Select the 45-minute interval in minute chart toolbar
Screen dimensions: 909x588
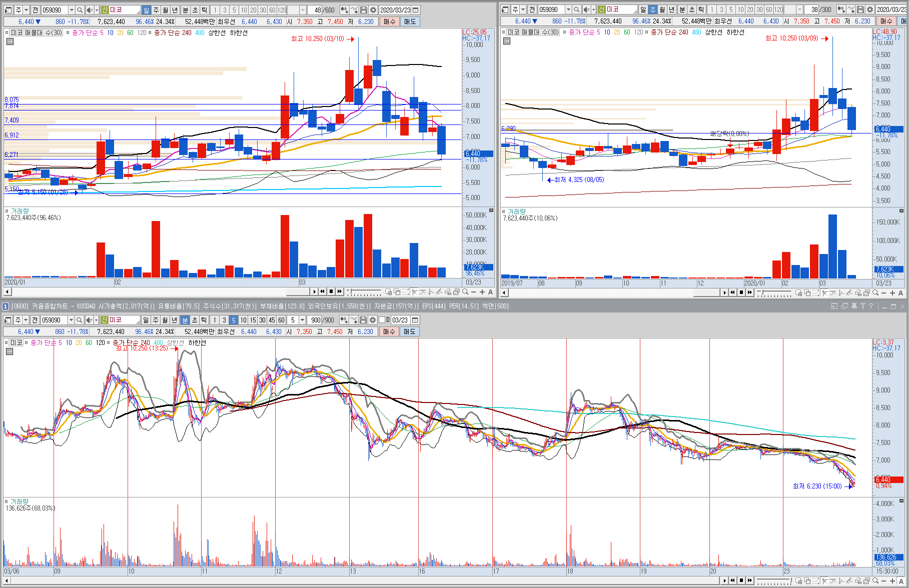click(272, 320)
